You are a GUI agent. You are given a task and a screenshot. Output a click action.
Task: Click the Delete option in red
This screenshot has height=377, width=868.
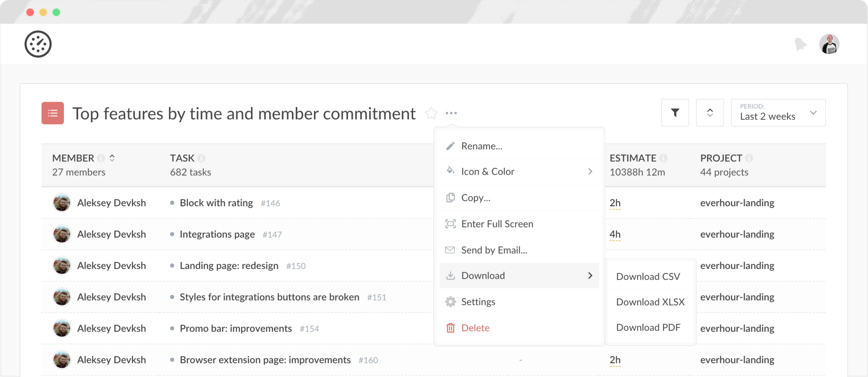475,328
